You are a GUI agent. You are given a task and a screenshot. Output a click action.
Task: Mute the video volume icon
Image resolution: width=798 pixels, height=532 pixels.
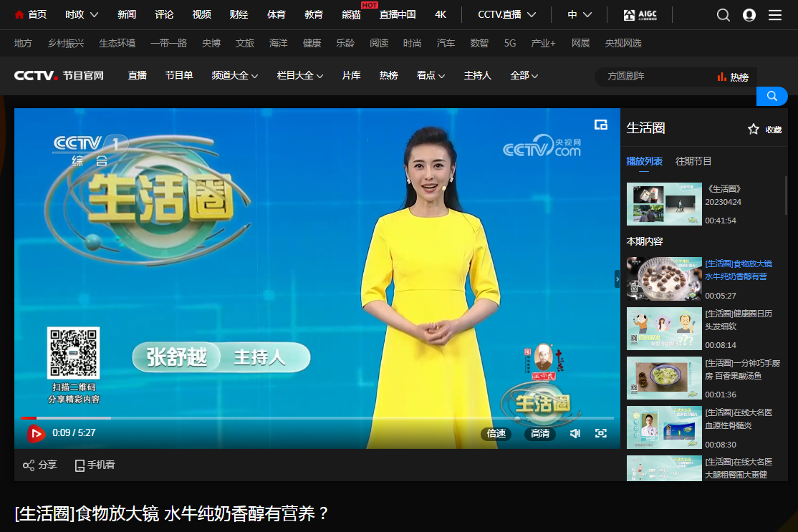click(575, 433)
